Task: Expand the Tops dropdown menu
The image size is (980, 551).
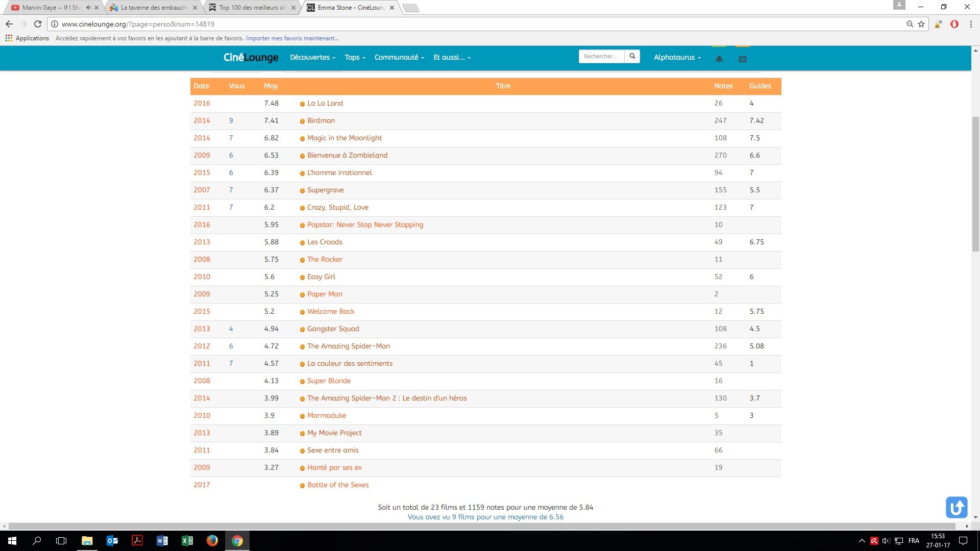Action: pos(355,57)
